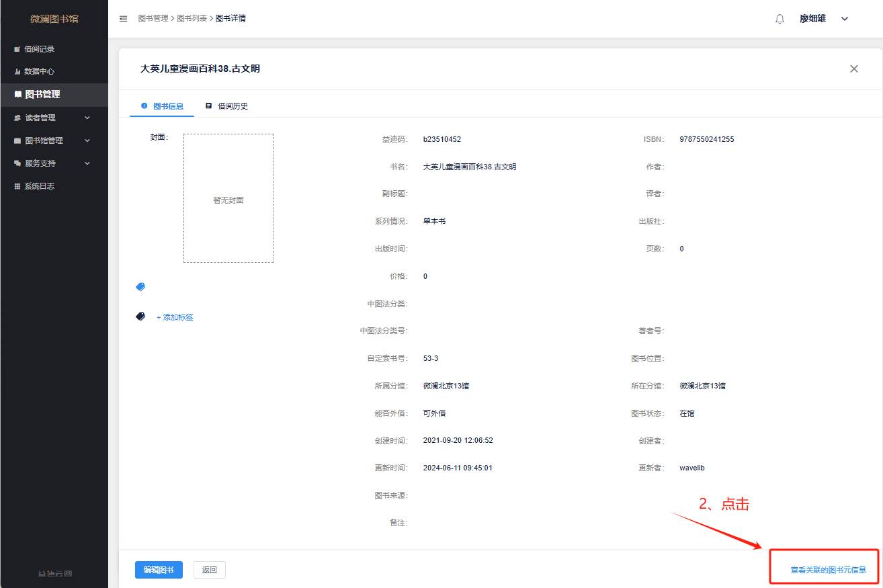This screenshot has width=883, height=588.
Task: Click the 编辑图书 button
Action: coord(159,570)
